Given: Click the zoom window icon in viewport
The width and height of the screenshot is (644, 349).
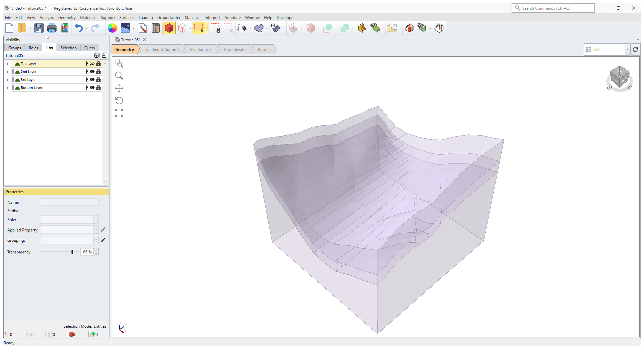Looking at the screenshot, I should tap(119, 64).
